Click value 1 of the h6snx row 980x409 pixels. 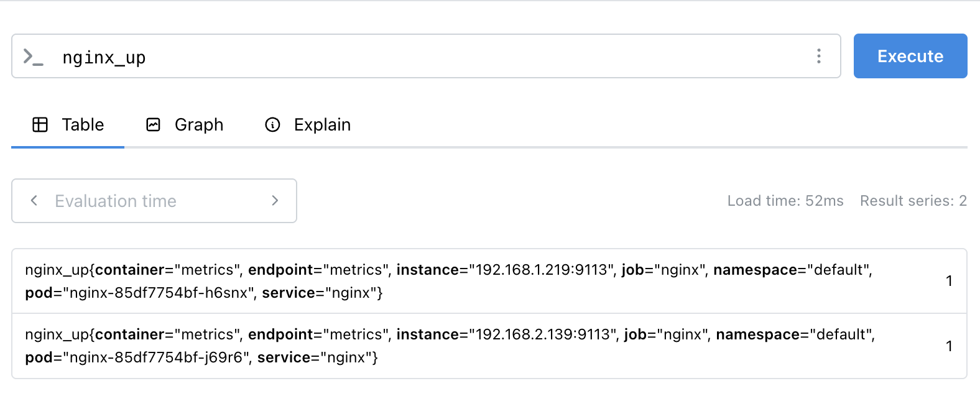click(949, 281)
